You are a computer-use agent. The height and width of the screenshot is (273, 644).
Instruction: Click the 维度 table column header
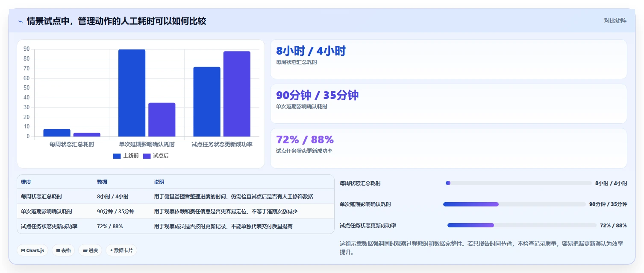(26, 182)
